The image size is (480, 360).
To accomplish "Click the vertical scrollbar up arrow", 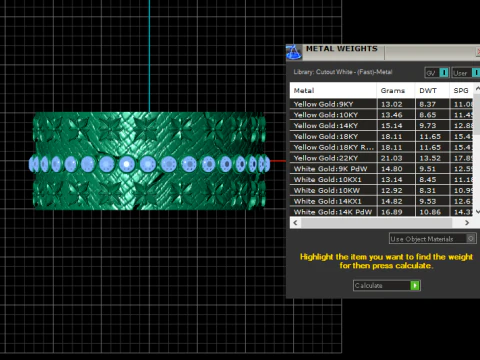I will (x=477, y=88).
